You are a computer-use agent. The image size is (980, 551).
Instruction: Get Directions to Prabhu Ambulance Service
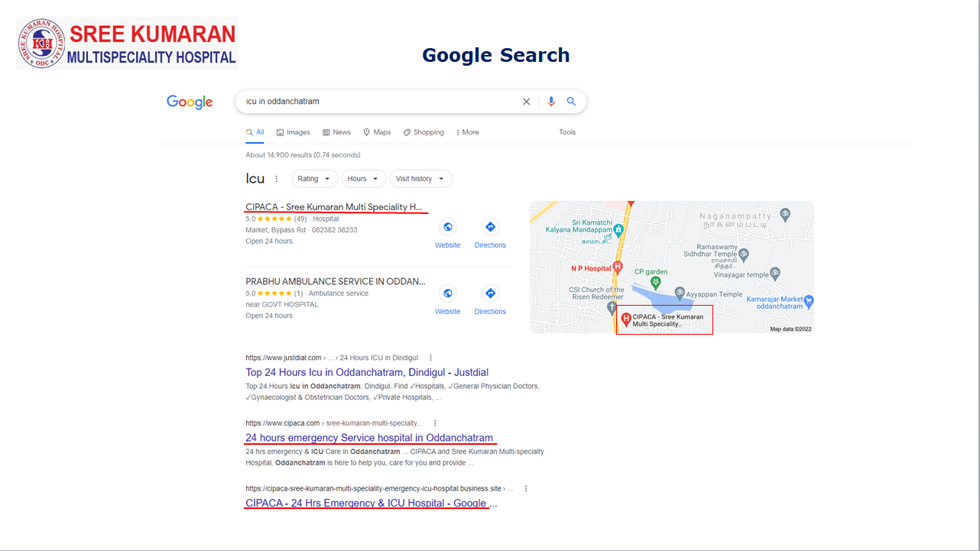(490, 293)
